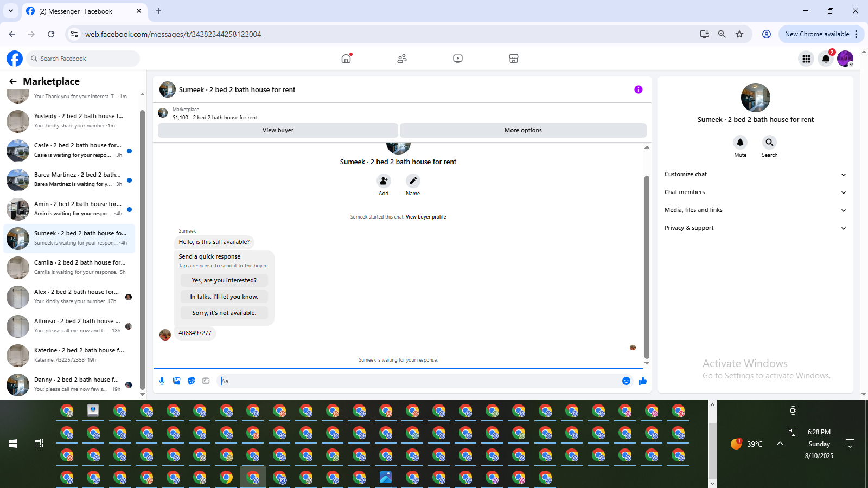Focus the message Aa text box
The width and height of the screenshot is (868, 488).
point(419,381)
